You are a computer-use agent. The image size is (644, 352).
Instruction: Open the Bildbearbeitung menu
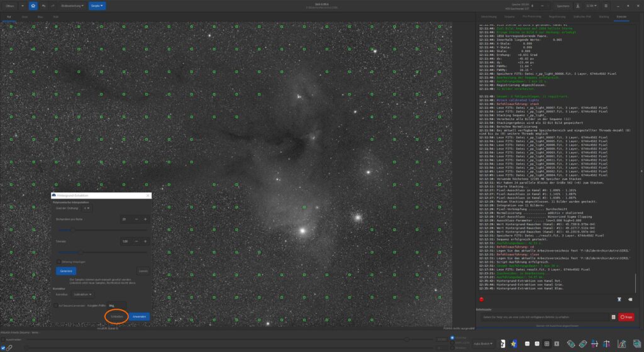[75, 6]
